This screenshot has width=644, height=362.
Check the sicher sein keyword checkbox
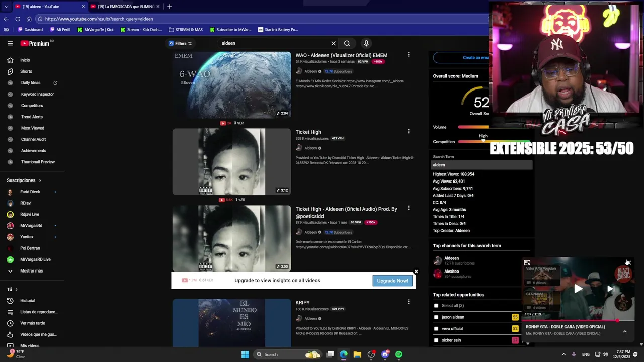pyautogui.click(x=436, y=340)
